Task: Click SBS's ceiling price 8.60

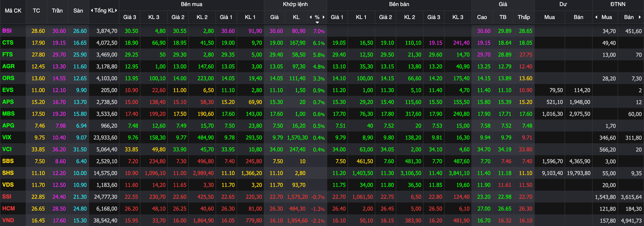Action: (61, 161)
